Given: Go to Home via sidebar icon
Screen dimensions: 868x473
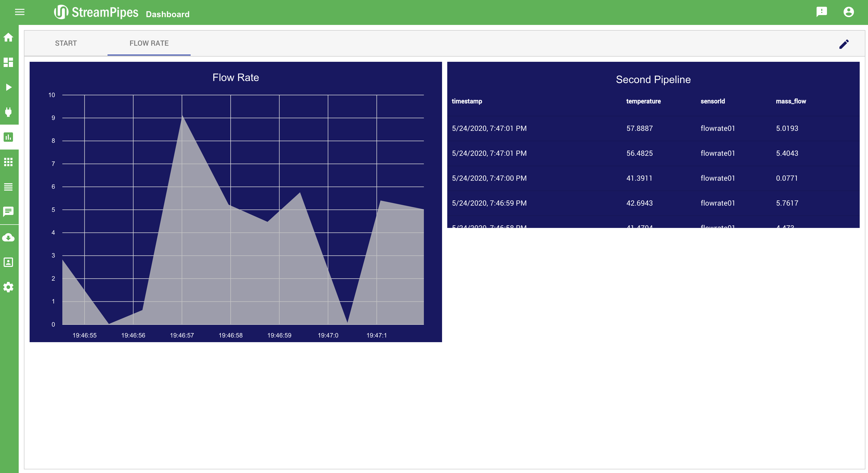Looking at the screenshot, I should click(8, 37).
